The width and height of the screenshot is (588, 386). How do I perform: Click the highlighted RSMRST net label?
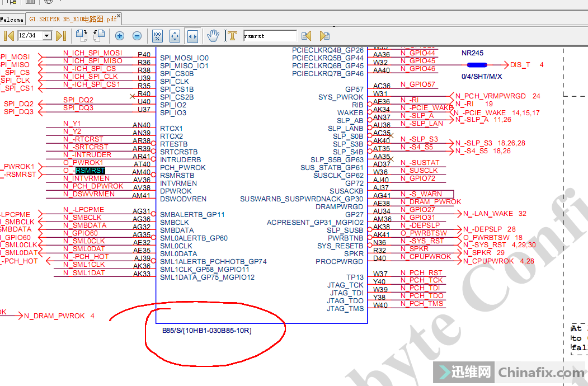point(90,171)
